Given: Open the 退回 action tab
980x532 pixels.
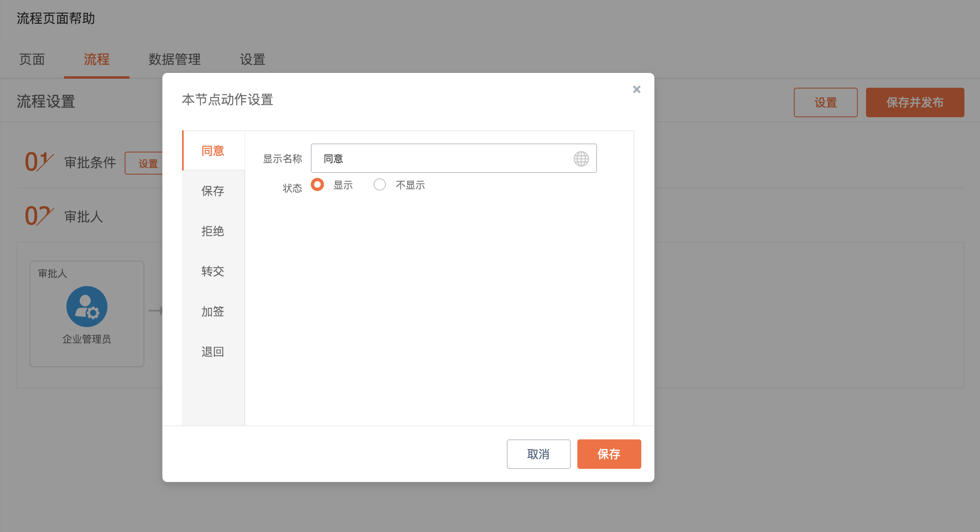Looking at the screenshot, I should pos(213,352).
